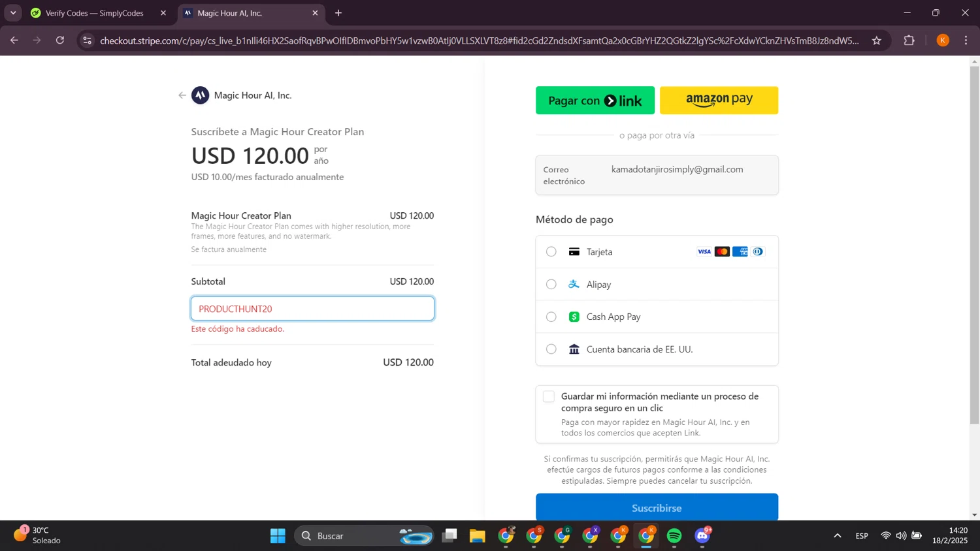980x551 pixels.
Task: Open the Windows Start menu
Action: click(x=278, y=536)
